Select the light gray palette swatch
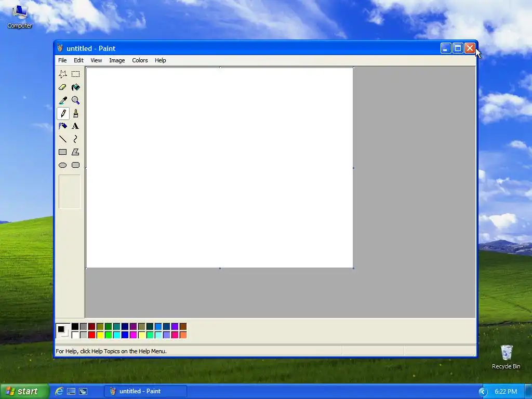The width and height of the screenshot is (532, 399). [84, 335]
